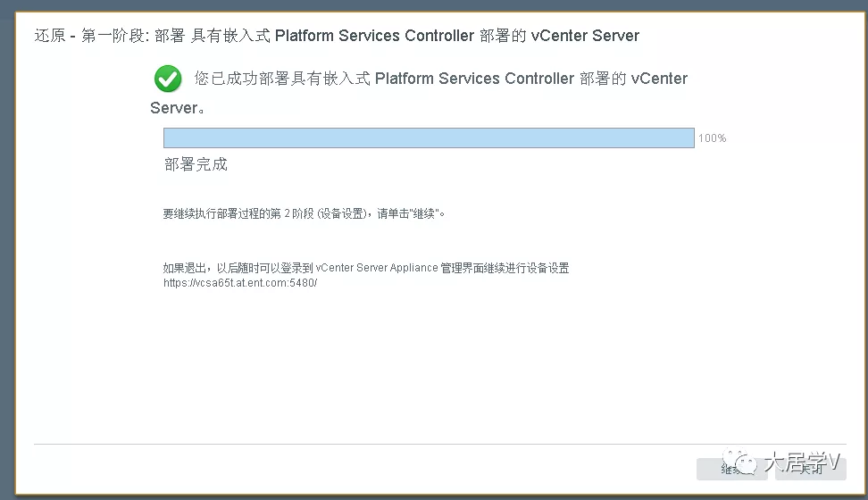868x500 pixels.
Task: Click the blue deployment progress bar
Action: click(429, 137)
